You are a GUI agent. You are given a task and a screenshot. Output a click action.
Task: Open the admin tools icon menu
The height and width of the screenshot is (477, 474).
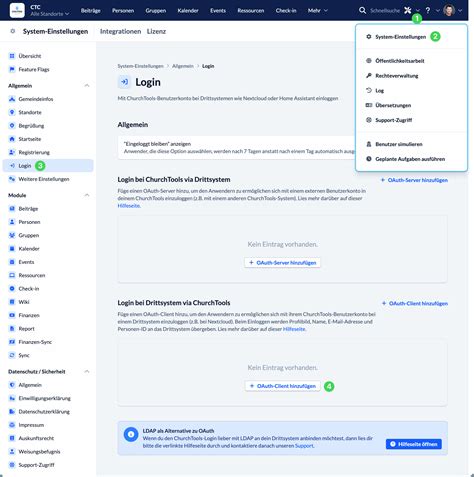[x=407, y=10]
